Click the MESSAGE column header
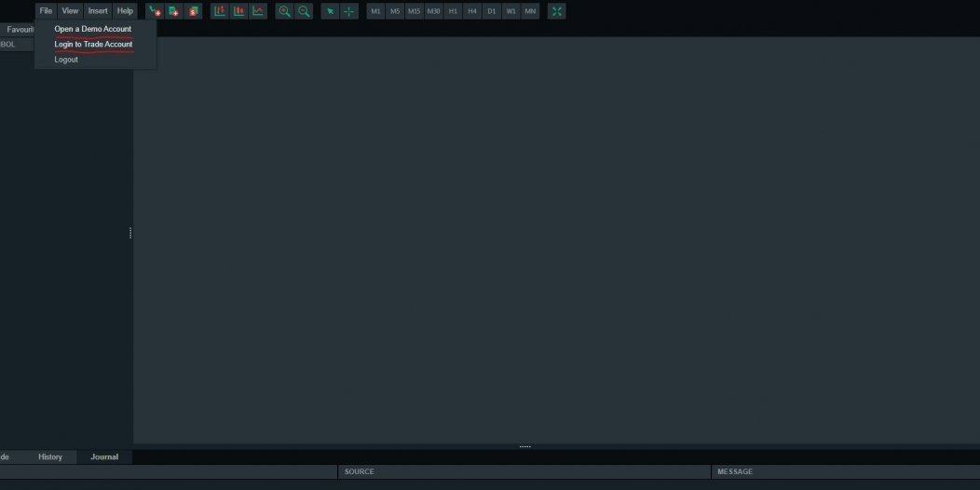980x490 pixels. (846, 472)
